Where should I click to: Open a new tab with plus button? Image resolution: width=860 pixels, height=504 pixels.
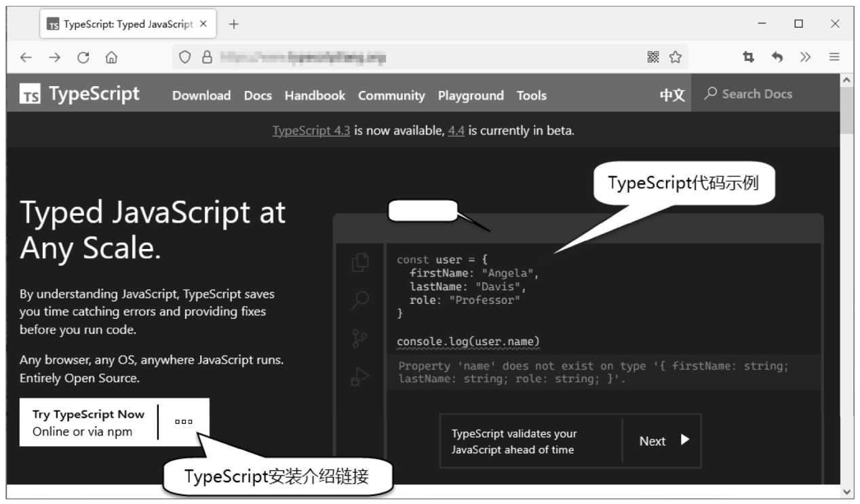click(234, 24)
